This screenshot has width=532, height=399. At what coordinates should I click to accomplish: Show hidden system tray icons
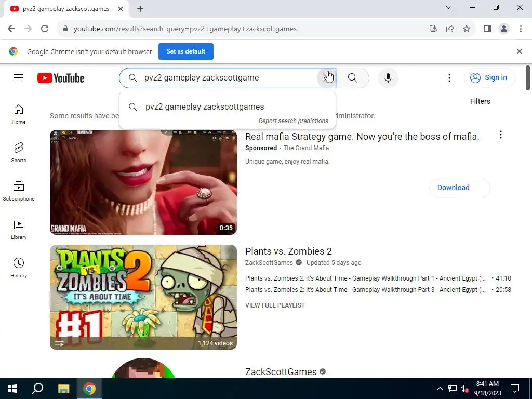(440, 389)
